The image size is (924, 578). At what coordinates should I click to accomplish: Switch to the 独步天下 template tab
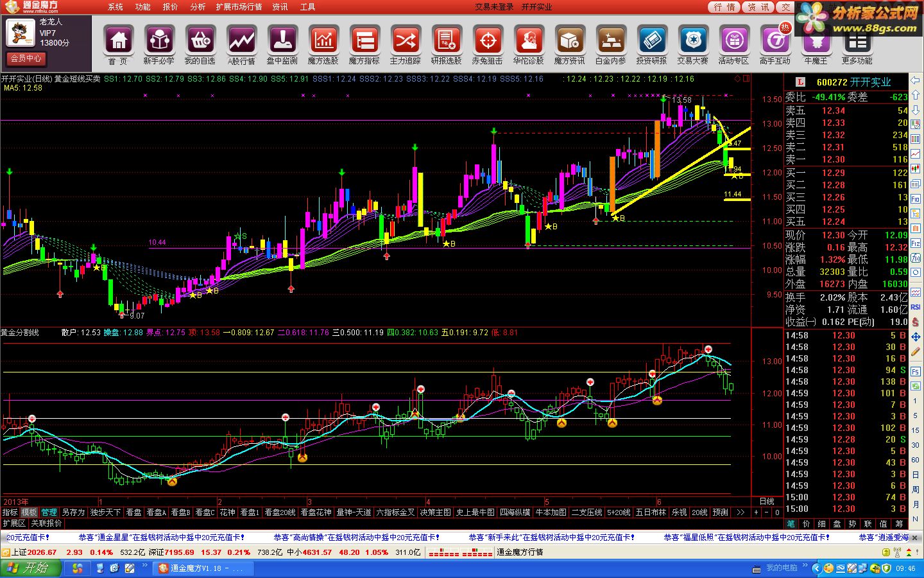pyautogui.click(x=105, y=512)
